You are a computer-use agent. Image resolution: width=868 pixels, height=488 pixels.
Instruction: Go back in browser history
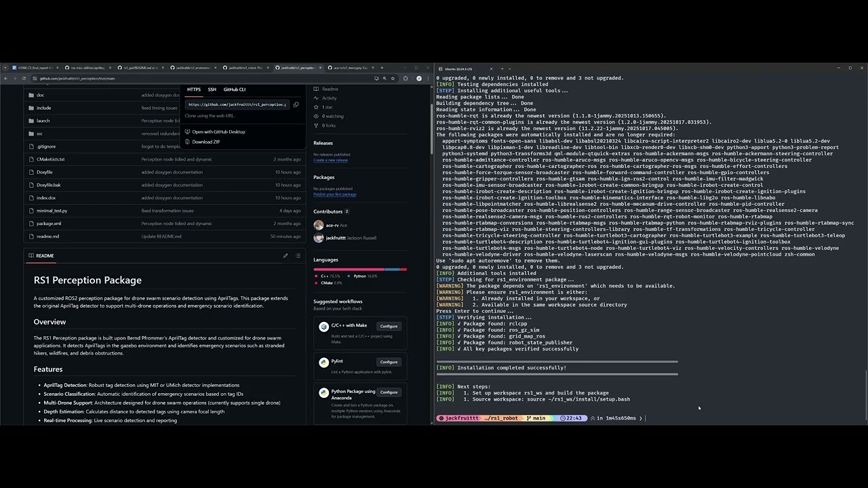point(5,79)
